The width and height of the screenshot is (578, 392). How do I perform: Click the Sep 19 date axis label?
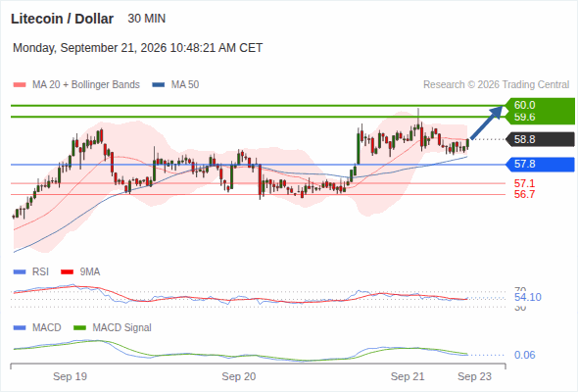pyautogui.click(x=70, y=376)
